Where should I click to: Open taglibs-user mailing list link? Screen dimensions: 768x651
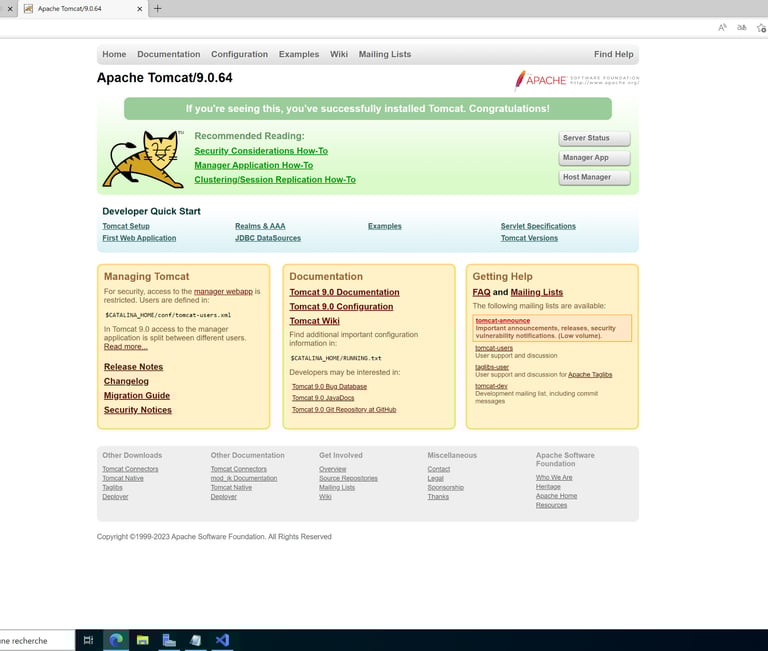(492, 367)
